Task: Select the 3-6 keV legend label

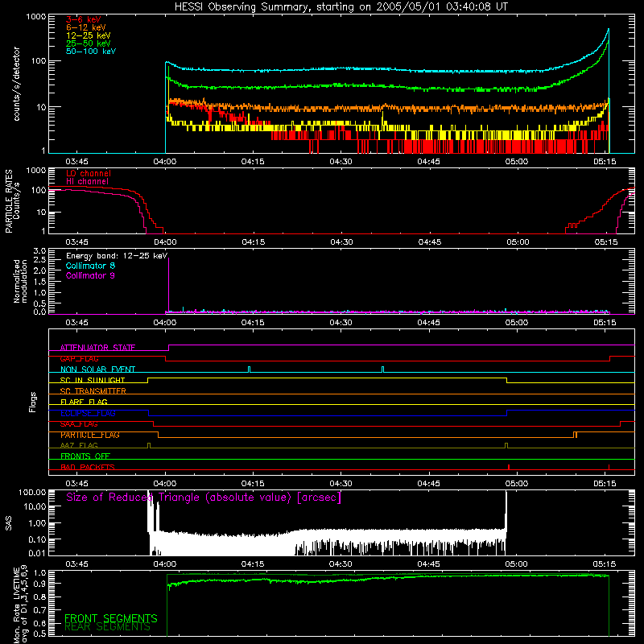Action: (x=84, y=19)
